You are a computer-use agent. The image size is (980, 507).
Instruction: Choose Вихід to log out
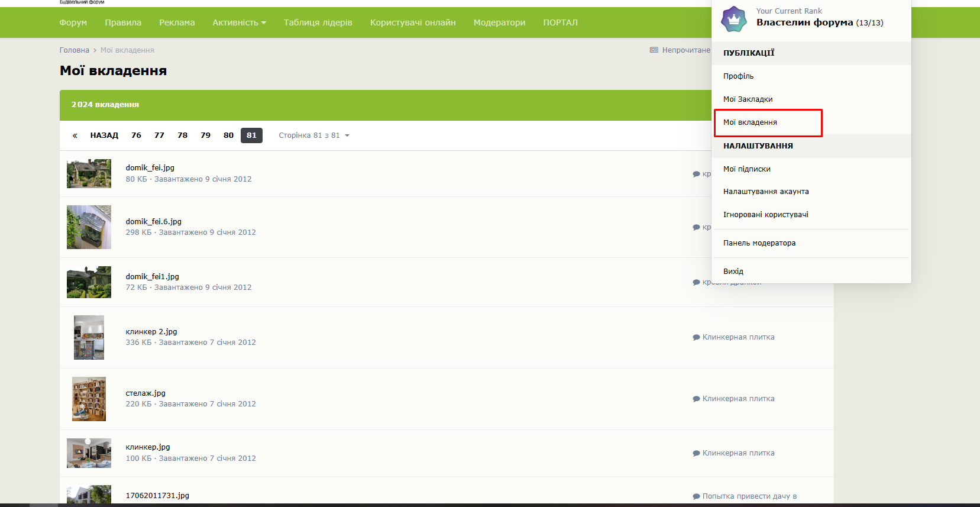pyautogui.click(x=733, y=272)
